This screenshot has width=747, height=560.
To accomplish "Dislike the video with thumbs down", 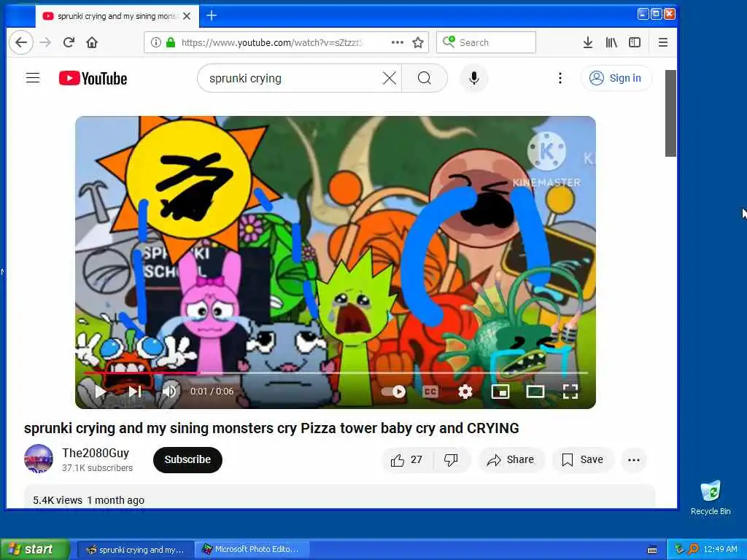I will (451, 459).
